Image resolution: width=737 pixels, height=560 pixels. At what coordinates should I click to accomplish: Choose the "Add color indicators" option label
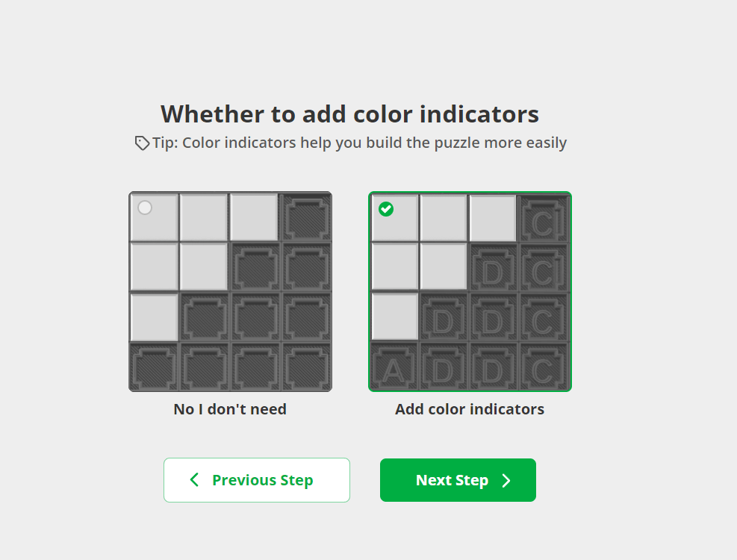coord(470,409)
